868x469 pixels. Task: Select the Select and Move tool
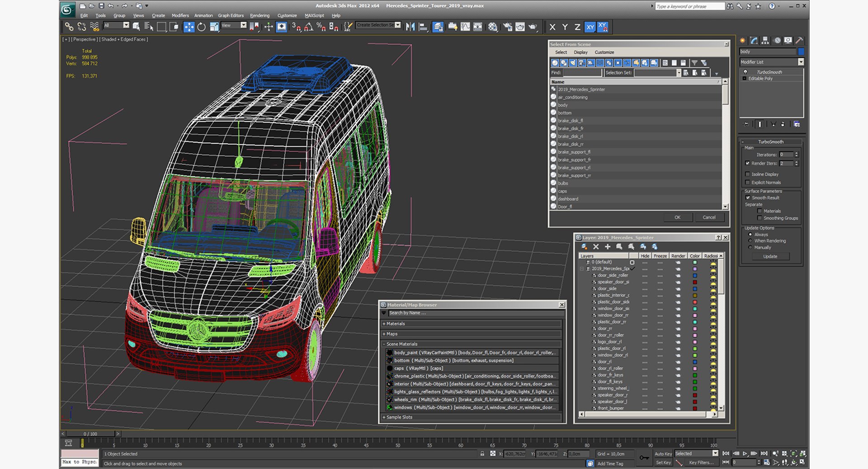(189, 27)
